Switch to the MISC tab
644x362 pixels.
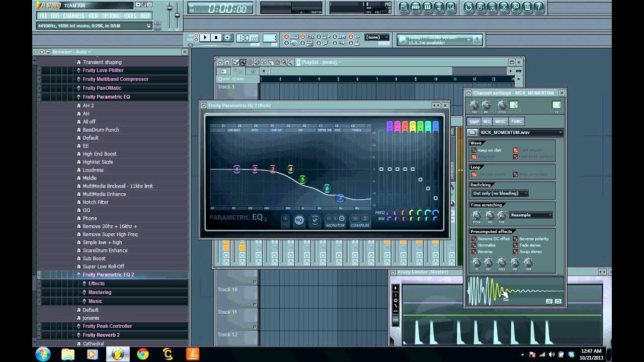point(501,122)
